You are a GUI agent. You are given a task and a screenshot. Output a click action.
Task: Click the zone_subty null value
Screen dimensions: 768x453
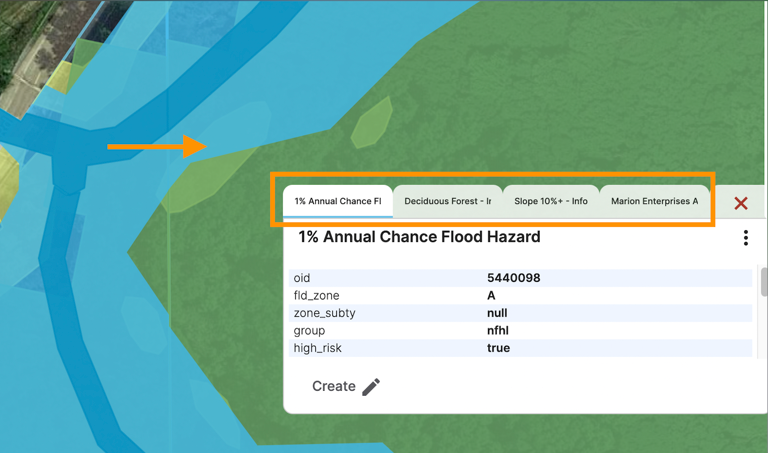(497, 313)
